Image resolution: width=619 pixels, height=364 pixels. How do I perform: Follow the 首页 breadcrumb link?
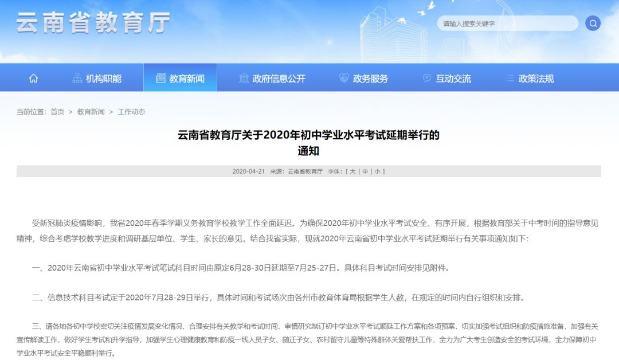[x=57, y=112]
